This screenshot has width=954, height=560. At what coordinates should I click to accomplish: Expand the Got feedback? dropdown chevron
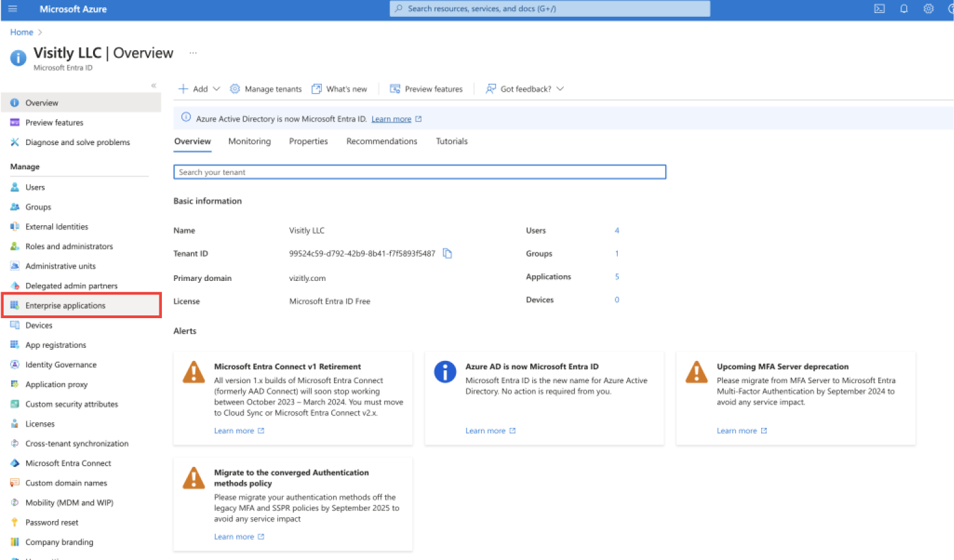click(x=560, y=89)
